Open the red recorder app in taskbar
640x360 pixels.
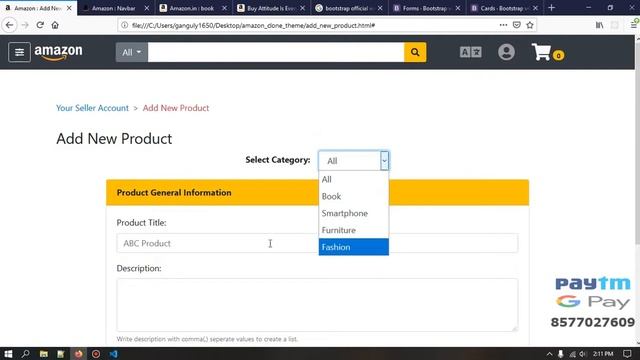click(96, 354)
